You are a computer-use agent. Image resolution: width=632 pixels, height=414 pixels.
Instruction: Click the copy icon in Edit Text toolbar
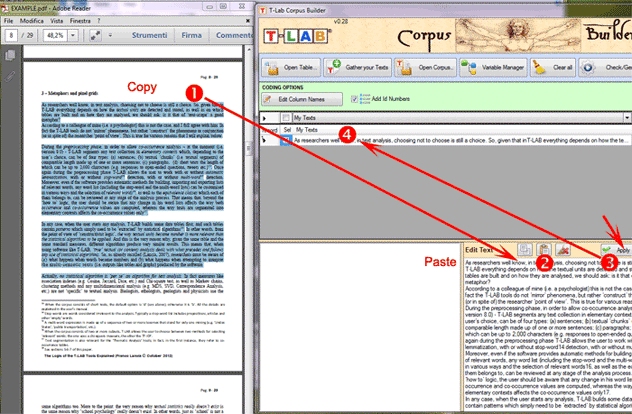coord(525,250)
